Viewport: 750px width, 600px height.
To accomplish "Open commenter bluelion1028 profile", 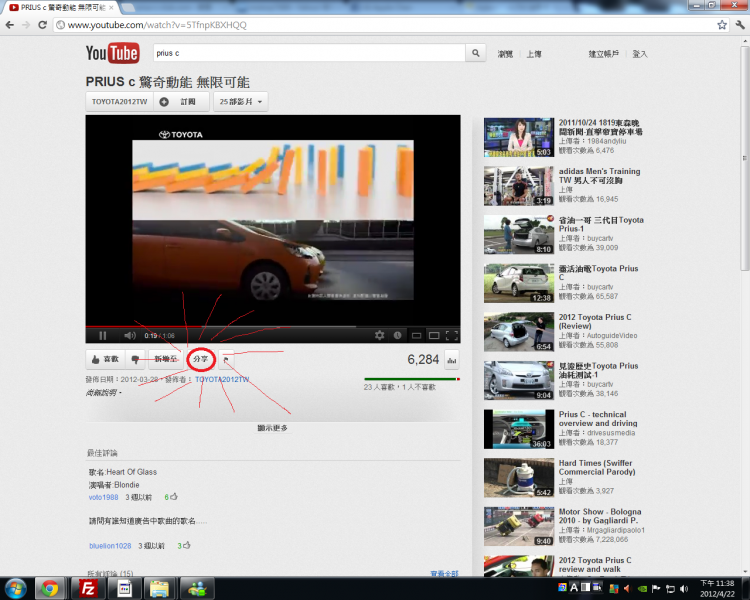I will [110, 545].
